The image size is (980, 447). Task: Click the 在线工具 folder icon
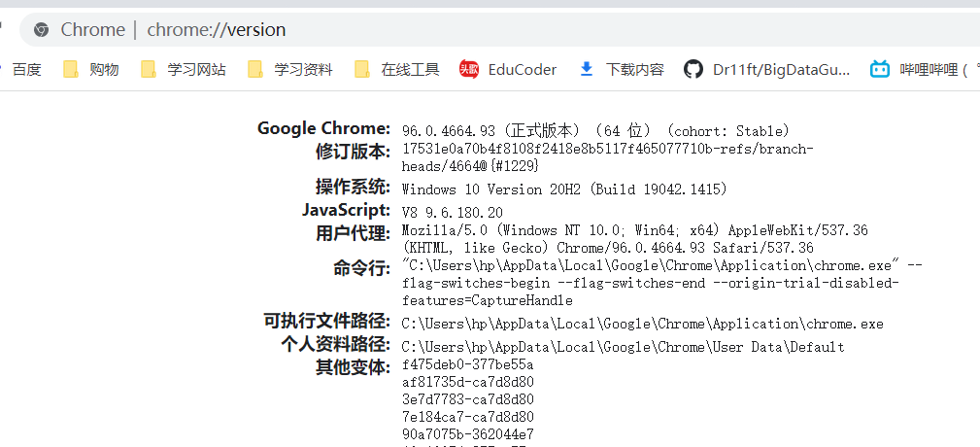coord(362,69)
